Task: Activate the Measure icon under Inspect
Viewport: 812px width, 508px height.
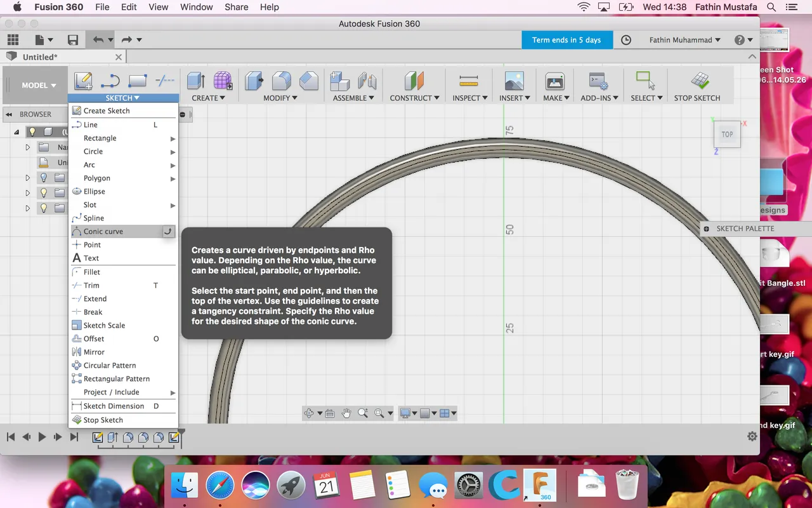Action: point(469,81)
